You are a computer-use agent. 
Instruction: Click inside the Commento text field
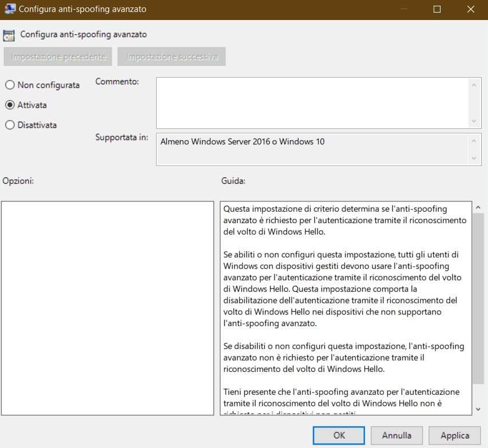tap(312, 103)
